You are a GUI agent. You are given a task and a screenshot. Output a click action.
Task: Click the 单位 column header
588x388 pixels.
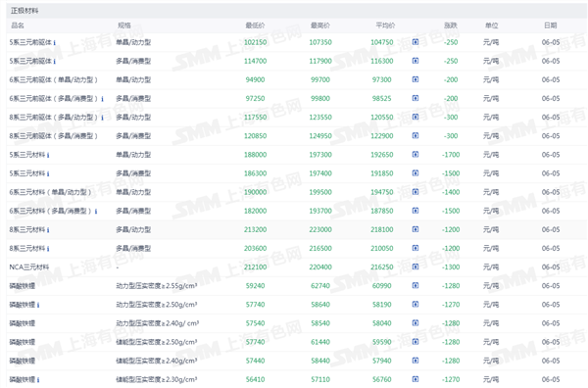click(x=491, y=25)
